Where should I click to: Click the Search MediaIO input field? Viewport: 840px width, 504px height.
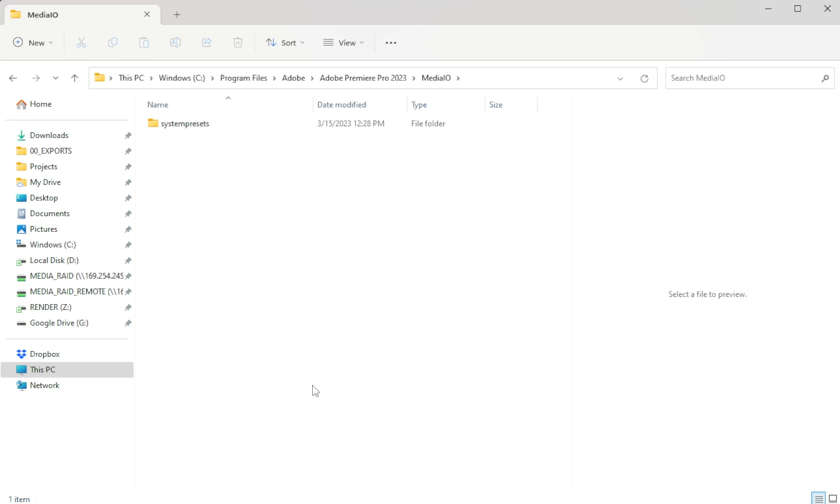(743, 78)
